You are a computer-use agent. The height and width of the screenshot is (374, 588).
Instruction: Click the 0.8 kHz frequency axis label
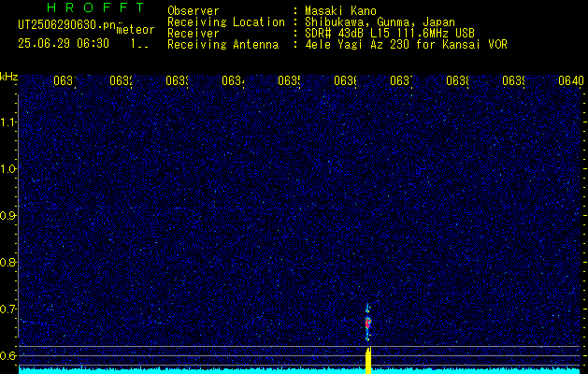coord(8,262)
